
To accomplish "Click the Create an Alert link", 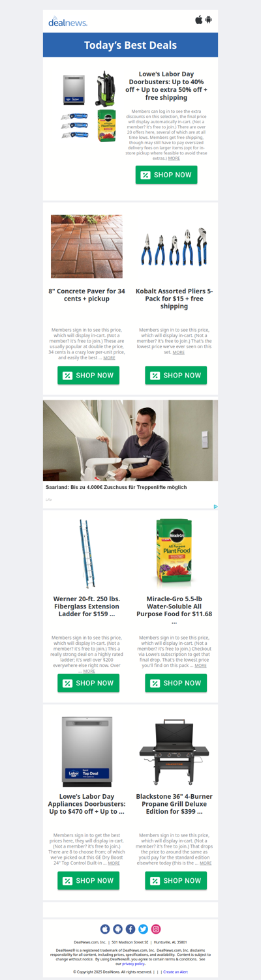I will (176, 972).
